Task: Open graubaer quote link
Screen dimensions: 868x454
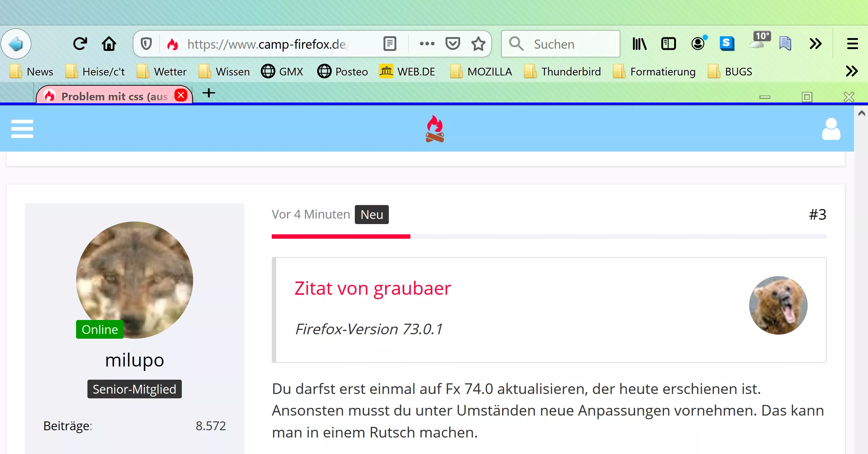Action: tap(373, 288)
